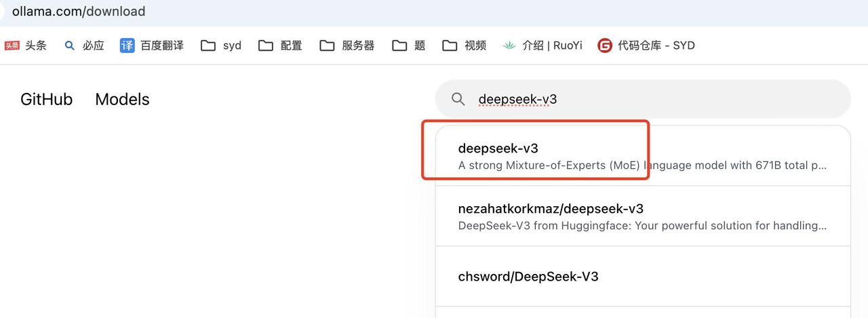Open the 配置 bookmarks folder

281,45
